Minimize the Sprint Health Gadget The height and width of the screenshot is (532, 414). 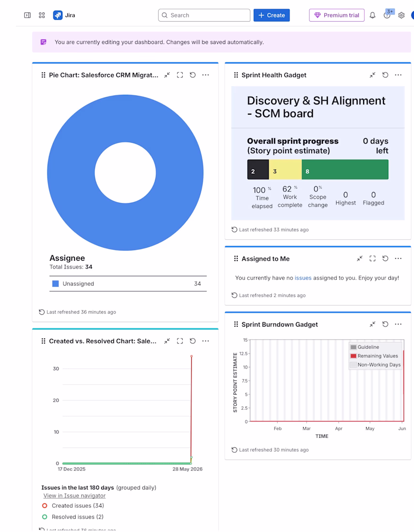(372, 75)
